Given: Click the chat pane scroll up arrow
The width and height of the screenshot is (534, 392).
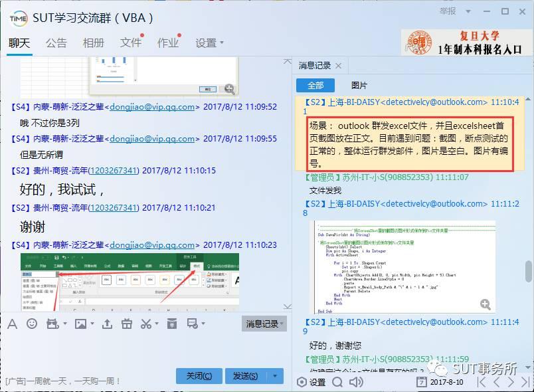Looking at the screenshot, I should tap(288, 62).
